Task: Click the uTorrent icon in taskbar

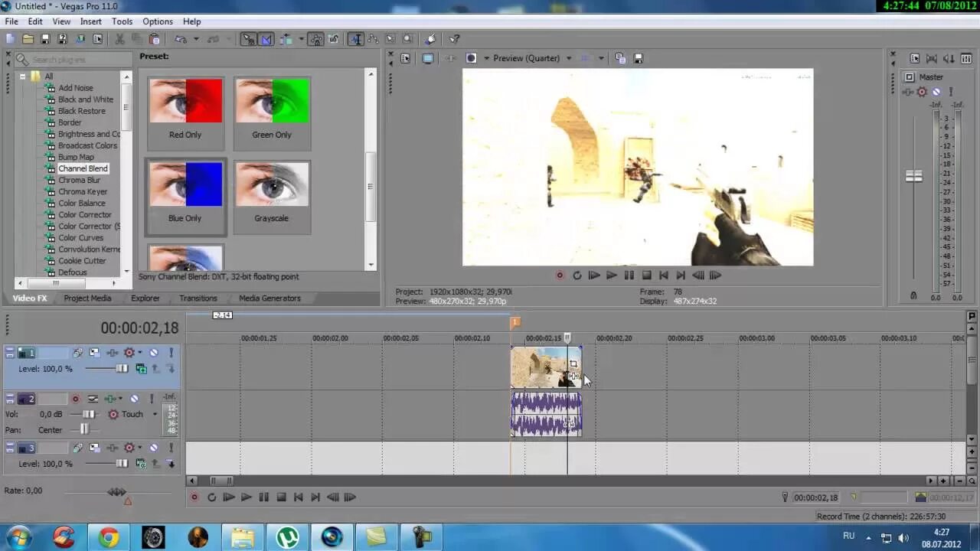Action: [x=287, y=537]
